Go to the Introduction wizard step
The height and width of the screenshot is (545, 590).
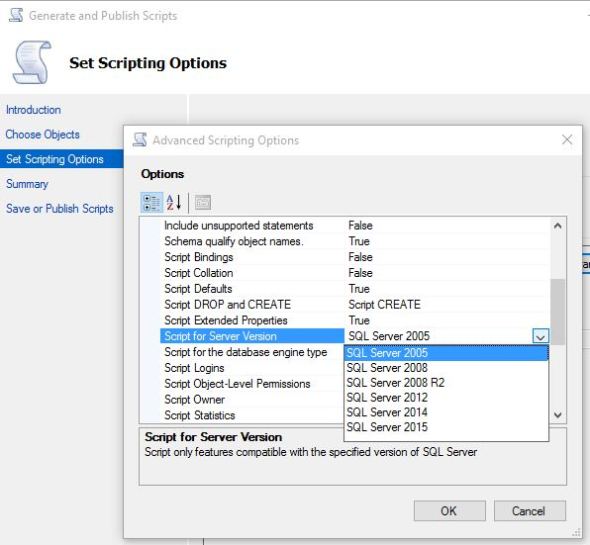33,110
